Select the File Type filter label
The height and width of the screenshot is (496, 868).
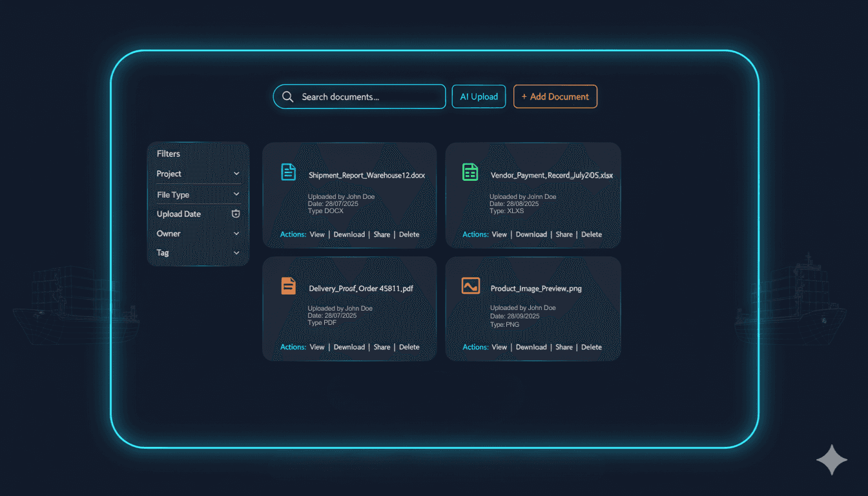[173, 194]
